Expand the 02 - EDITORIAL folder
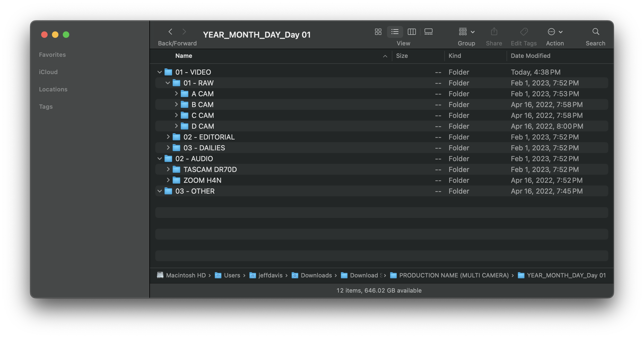Viewport: 644px width, 338px height. click(168, 137)
